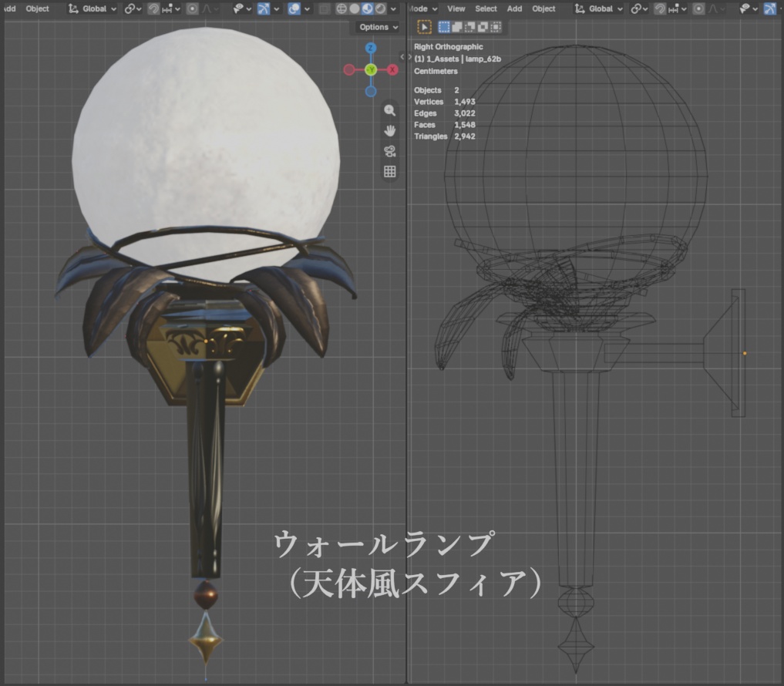Viewport: 784px width, 686px height.
Task: Click the pan hand viewport icon
Action: (x=390, y=131)
